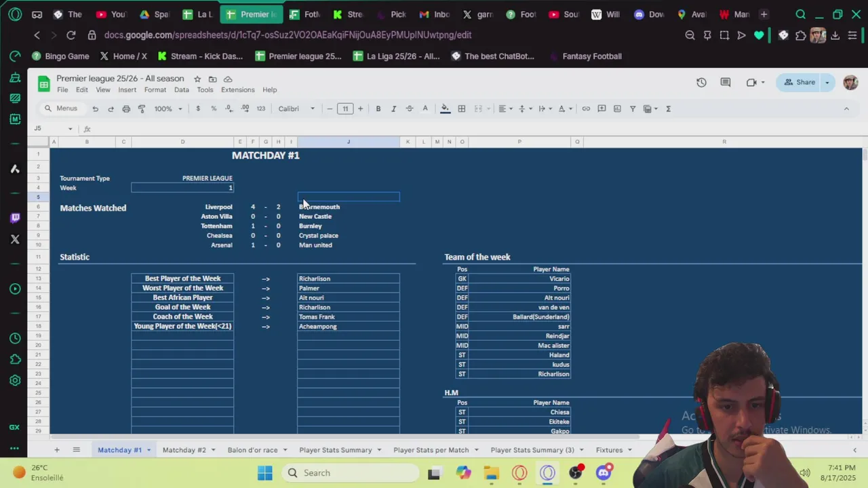868x488 pixels.
Task: Open Fantasy Football bookmark
Action: click(585, 56)
